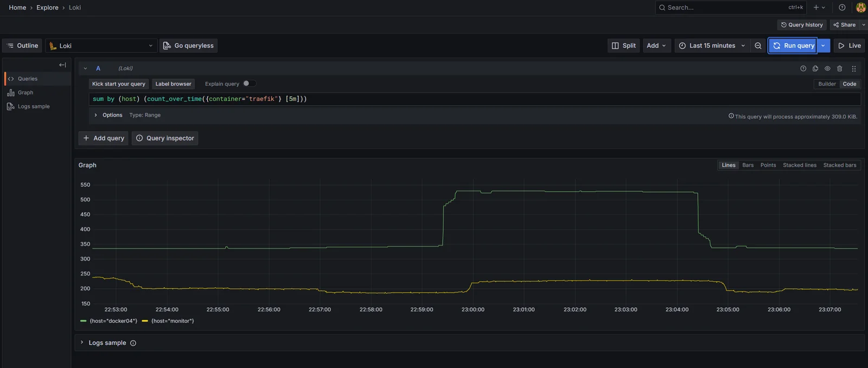Click the monitor yellow legend swatch

[145, 321]
